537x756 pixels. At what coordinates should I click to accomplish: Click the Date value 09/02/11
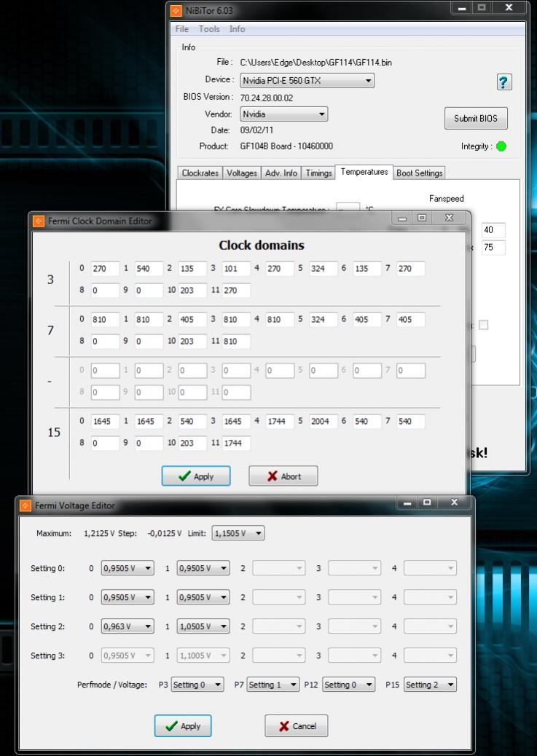tap(256, 130)
